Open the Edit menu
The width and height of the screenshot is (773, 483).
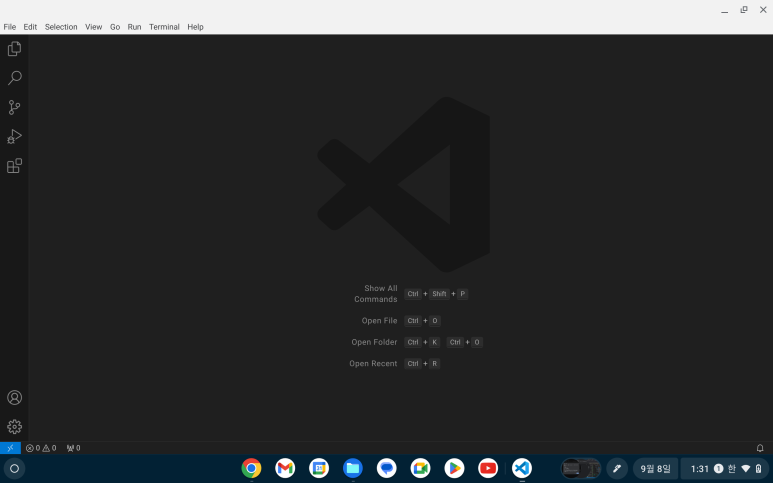pos(30,27)
